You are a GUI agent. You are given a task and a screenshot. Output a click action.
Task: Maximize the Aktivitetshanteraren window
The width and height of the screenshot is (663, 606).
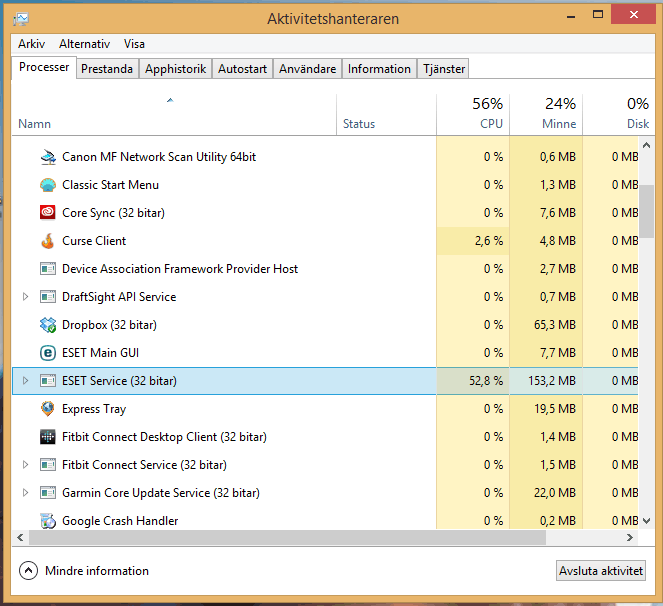point(598,15)
